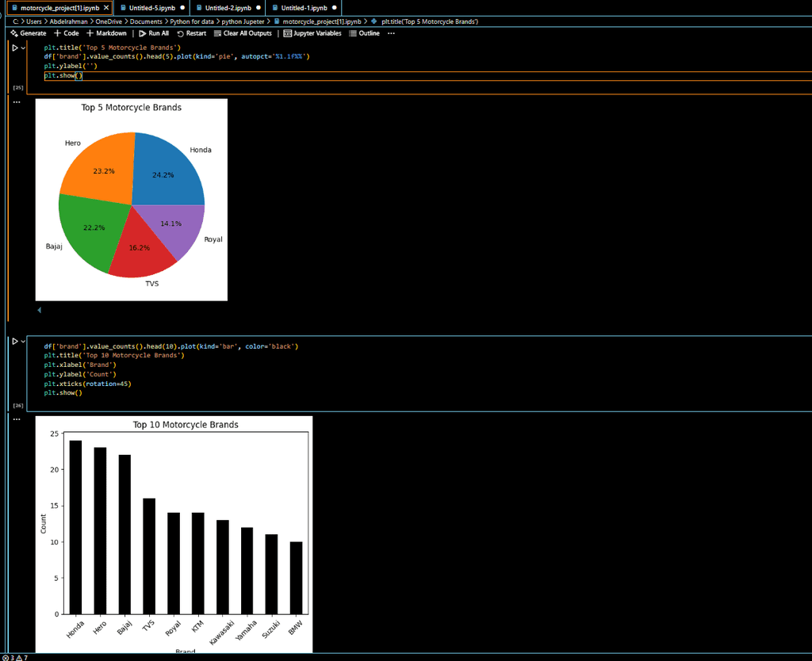Select the Users breadcrumb
This screenshot has height=661, width=812.
(x=33, y=21)
